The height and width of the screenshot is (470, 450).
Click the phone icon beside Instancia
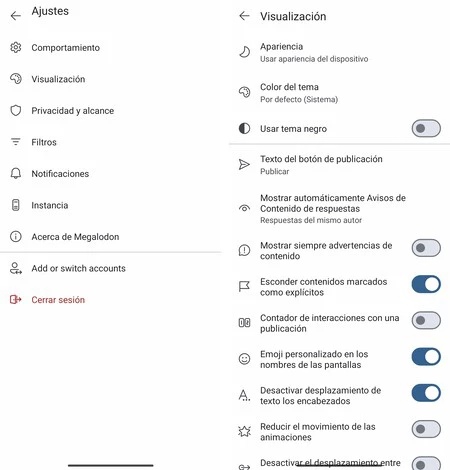16,205
